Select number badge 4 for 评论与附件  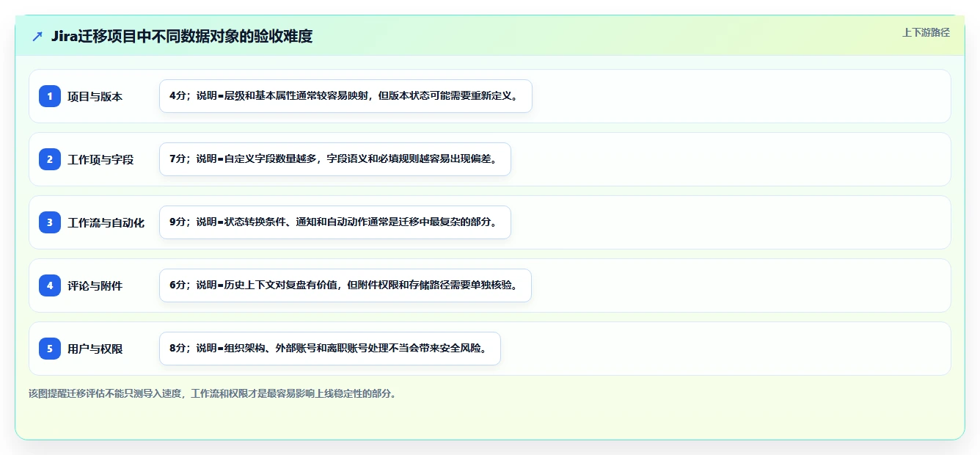point(50,285)
